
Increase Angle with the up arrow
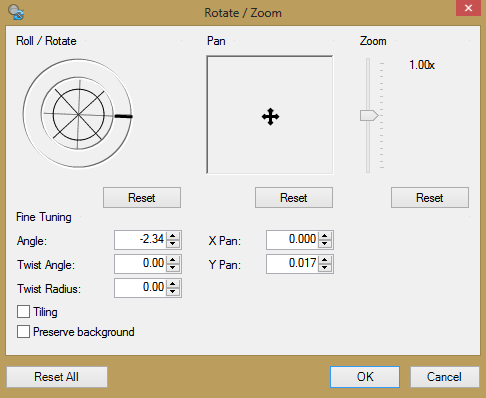(173, 236)
